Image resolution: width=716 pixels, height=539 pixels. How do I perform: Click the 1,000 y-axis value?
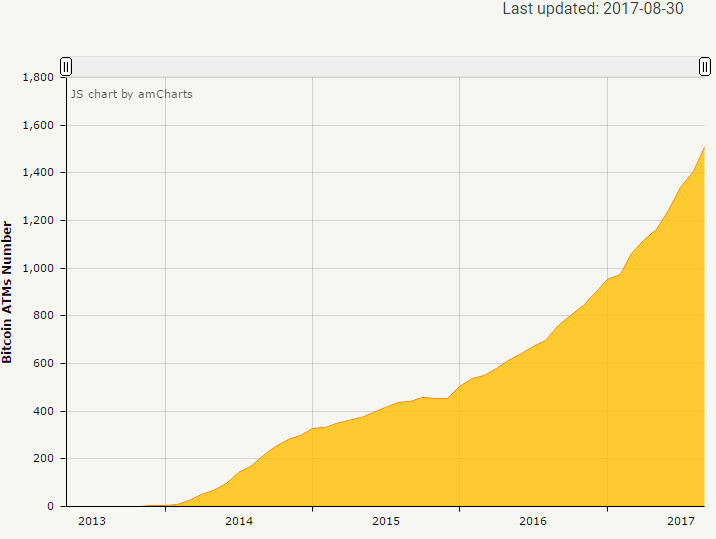coord(38,268)
